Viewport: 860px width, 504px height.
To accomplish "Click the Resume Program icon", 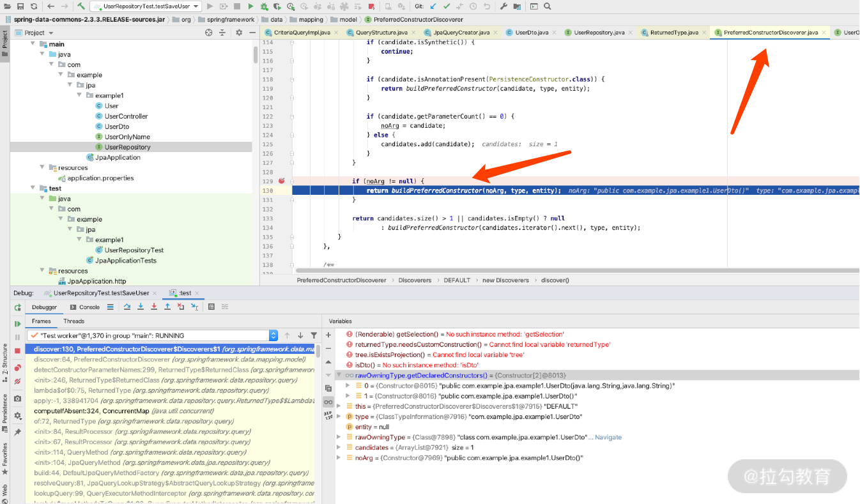I will point(18,324).
